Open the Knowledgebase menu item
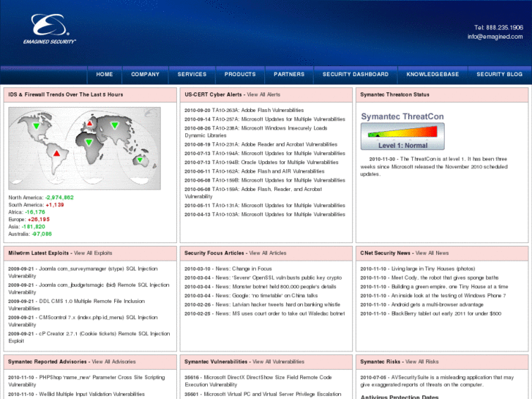 pos(432,75)
